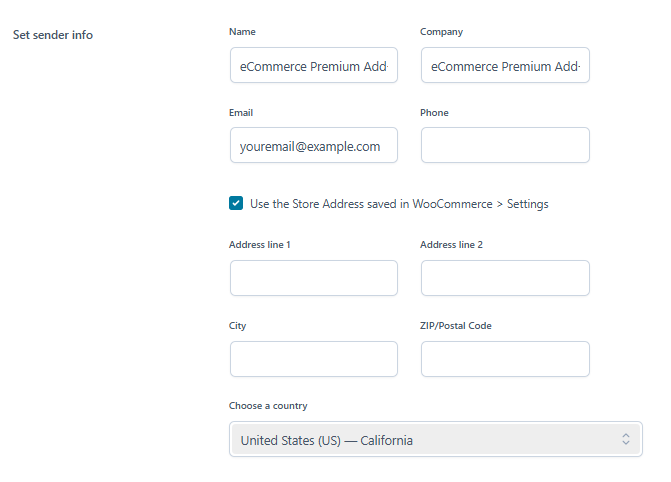This screenshot has height=482, width=671.
Task: Open the Choose a country dropdown
Action: [435, 440]
